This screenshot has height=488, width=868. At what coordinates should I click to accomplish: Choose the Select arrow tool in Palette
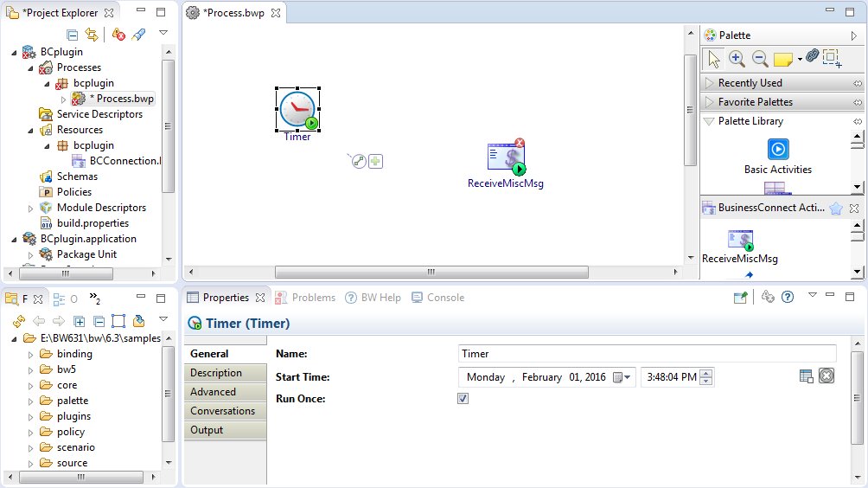pyautogui.click(x=714, y=59)
